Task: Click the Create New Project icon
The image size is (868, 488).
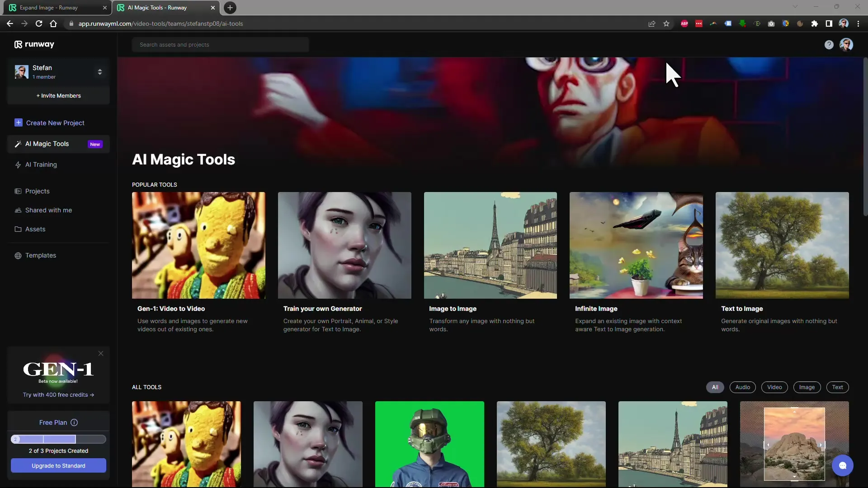Action: tap(17, 123)
